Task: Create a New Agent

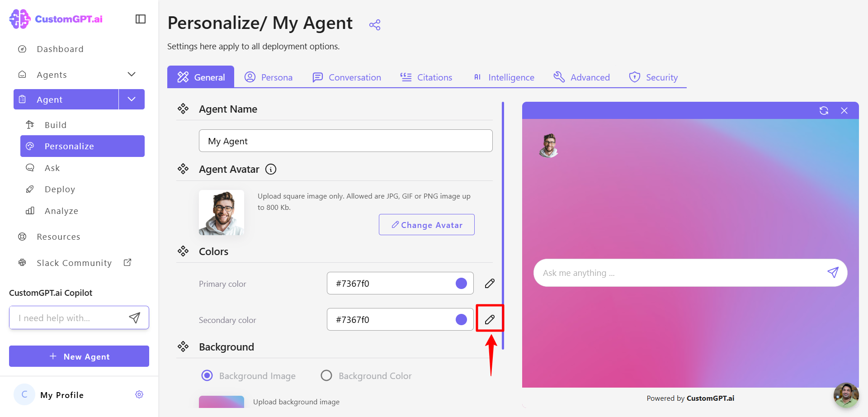Action: [x=79, y=356]
